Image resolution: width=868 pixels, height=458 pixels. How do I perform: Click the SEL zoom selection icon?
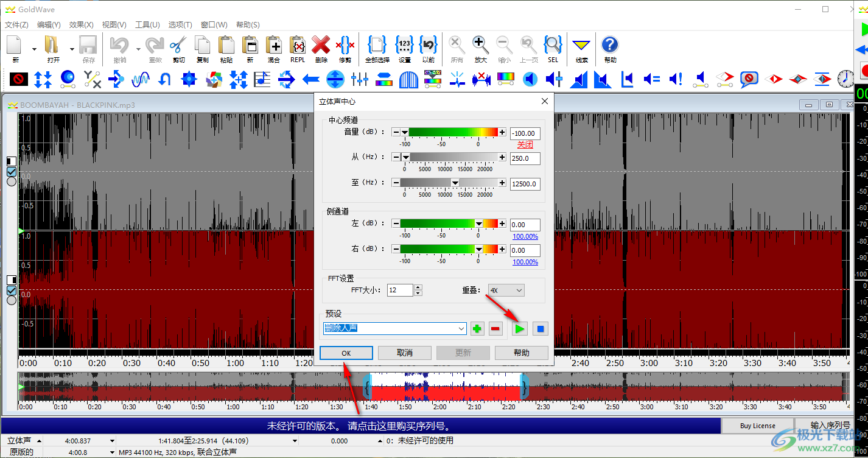click(x=553, y=44)
